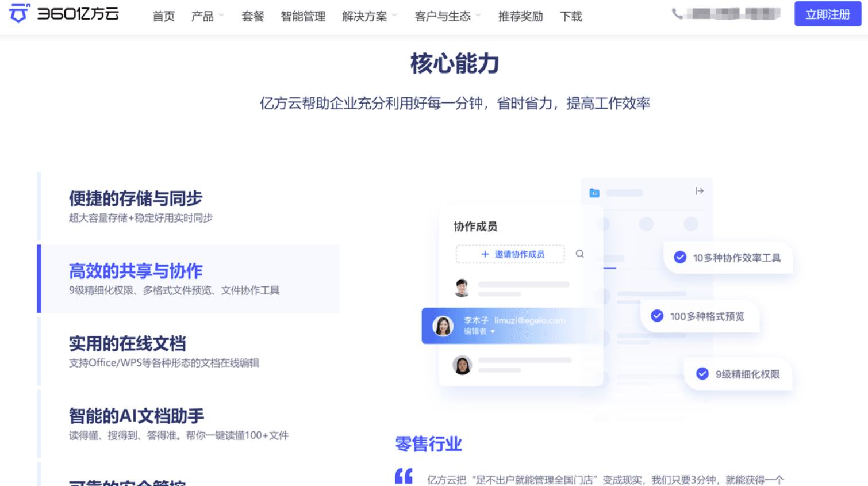Click 李木子's avatar in member list

coord(443,326)
